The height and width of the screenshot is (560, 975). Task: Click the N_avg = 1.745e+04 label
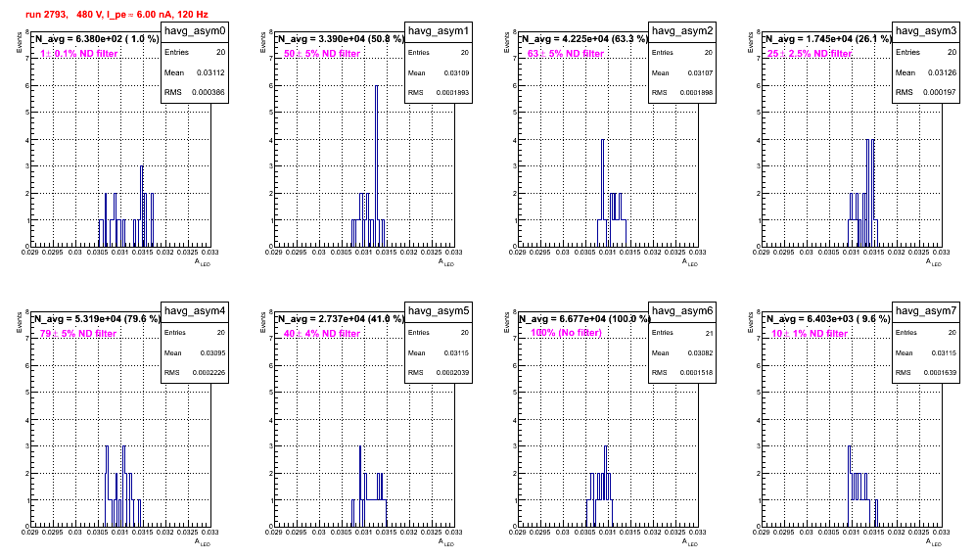(x=828, y=39)
